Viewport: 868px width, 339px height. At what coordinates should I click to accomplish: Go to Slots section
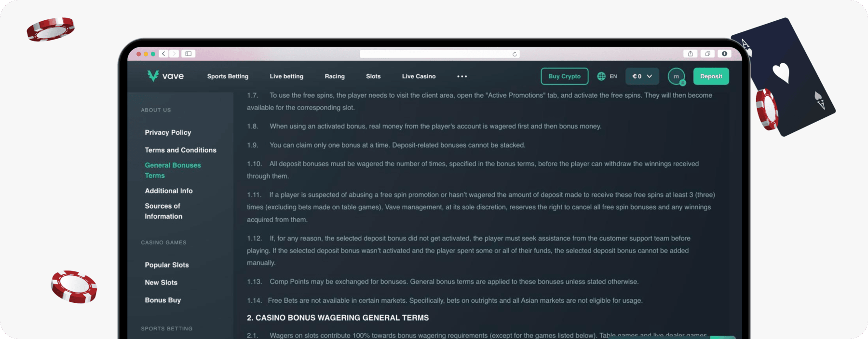click(373, 76)
